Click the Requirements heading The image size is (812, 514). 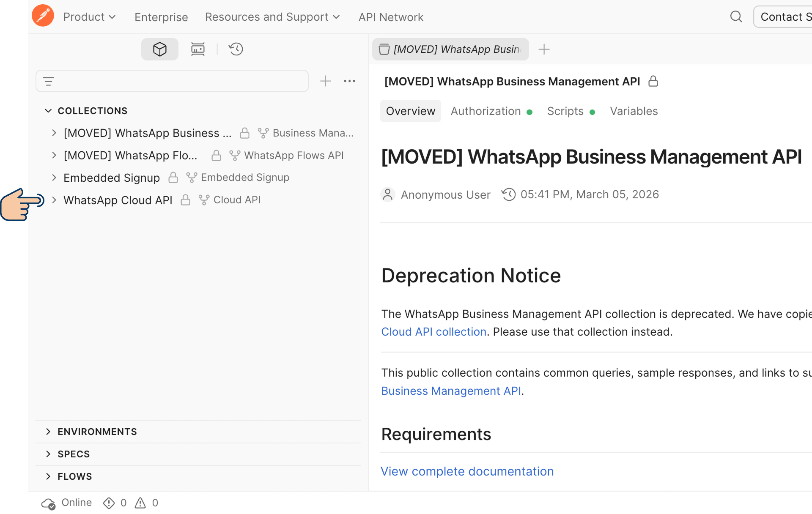[x=436, y=434]
